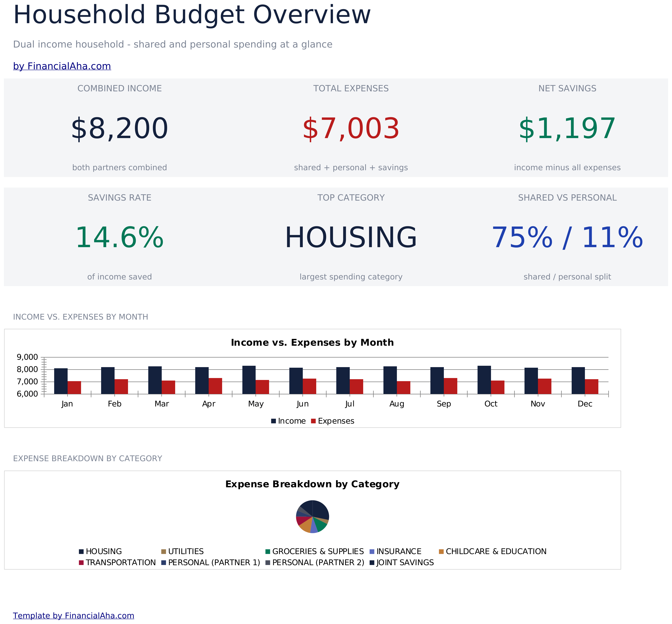This screenshot has height=624, width=672.
Task: Click the TRANSPORTATION legend color swatch
Action: pyautogui.click(x=81, y=562)
